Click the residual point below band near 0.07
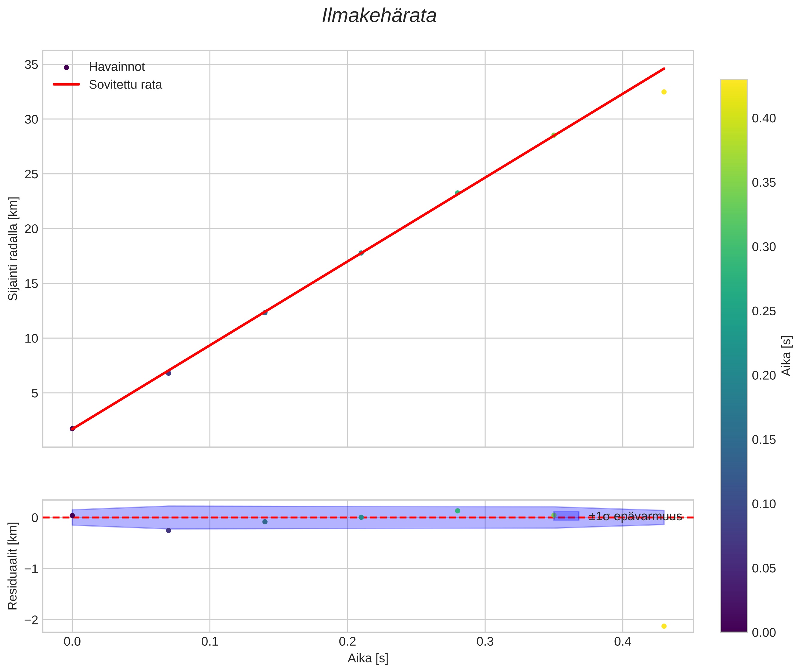The height and width of the screenshot is (672, 800). (x=168, y=530)
